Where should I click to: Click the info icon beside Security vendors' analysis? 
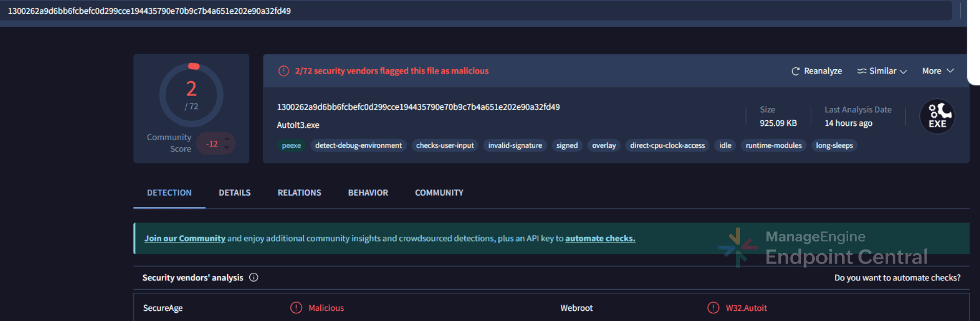pyautogui.click(x=253, y=277)
